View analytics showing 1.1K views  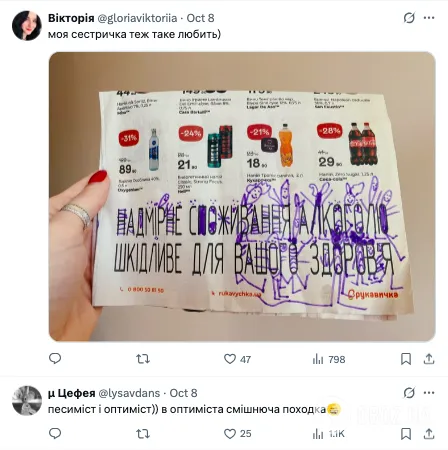point(328,434)
